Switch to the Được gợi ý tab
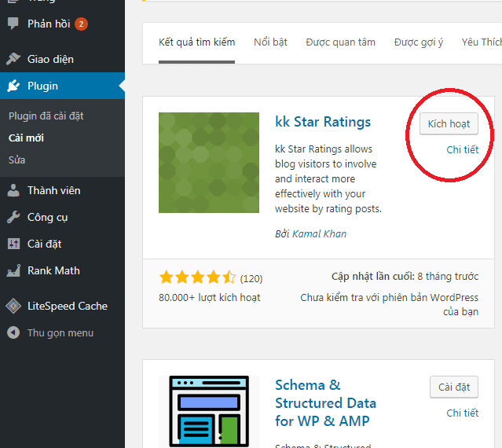Viewport: 502px width, 448px height. click(x=419, y=42)
